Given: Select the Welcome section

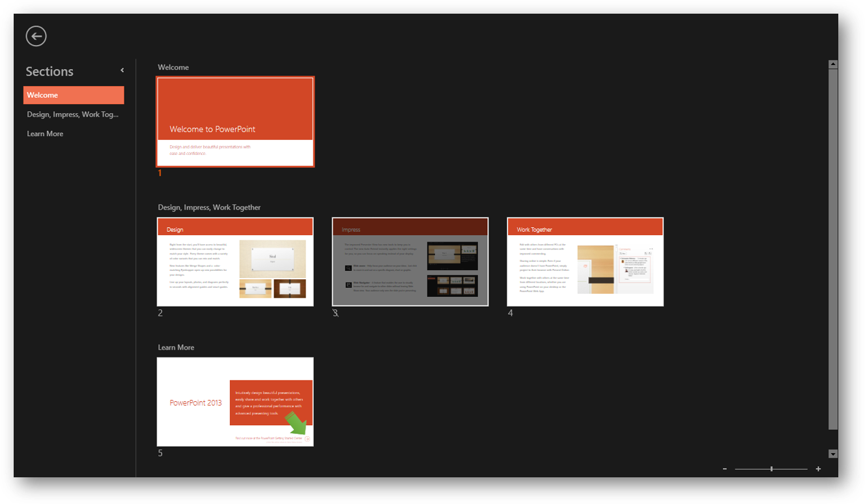Looking at the screenshot, I should [x=74, y=95].
